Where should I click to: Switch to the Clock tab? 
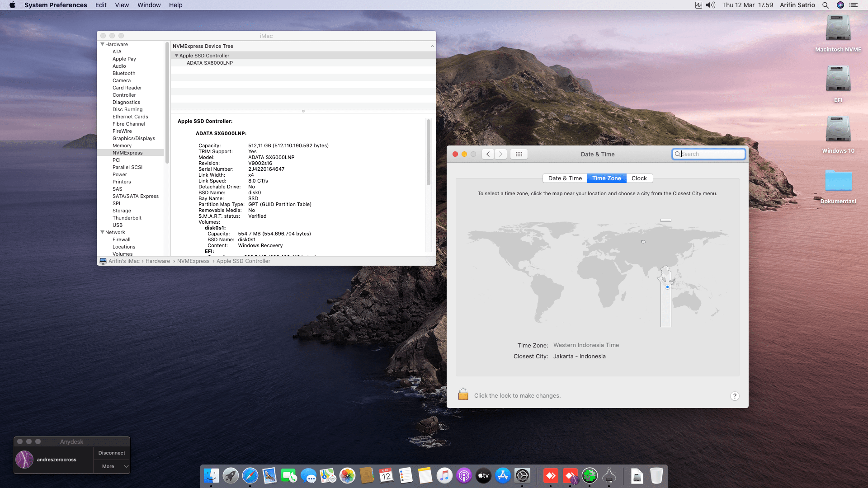click(x=639, y=178)
